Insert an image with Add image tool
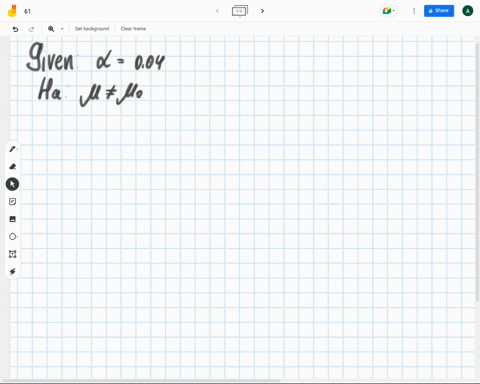The image size is (480, 384). [12, 219]
